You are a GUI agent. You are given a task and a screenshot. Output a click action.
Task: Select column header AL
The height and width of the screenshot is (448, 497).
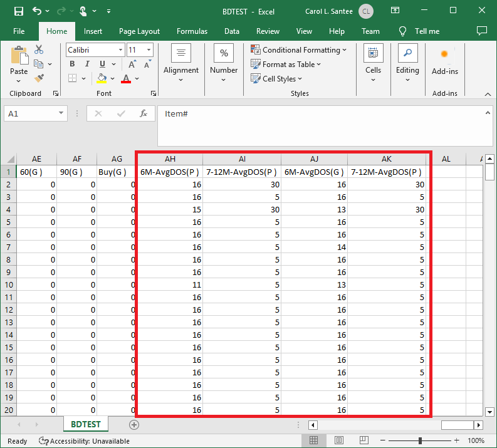point(446,159)
